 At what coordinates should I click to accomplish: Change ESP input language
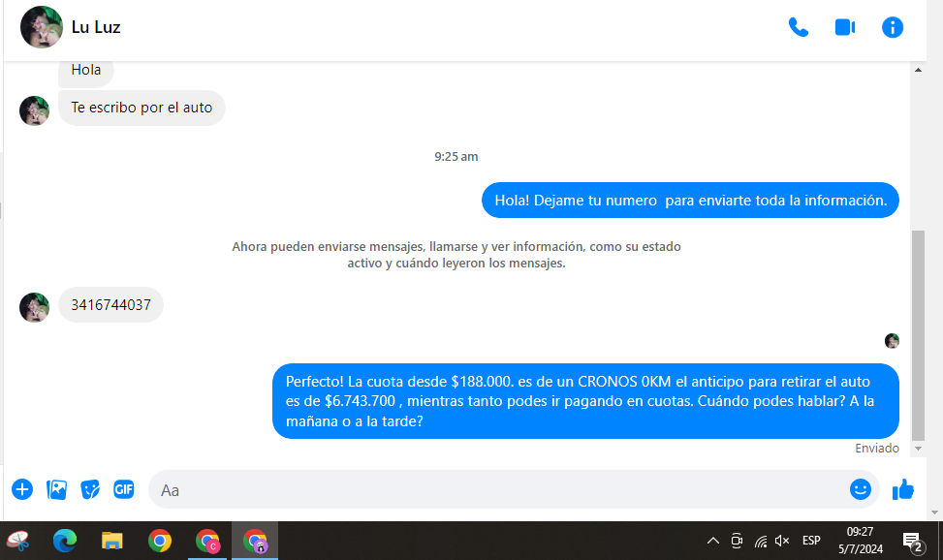[x=811, y=541]
